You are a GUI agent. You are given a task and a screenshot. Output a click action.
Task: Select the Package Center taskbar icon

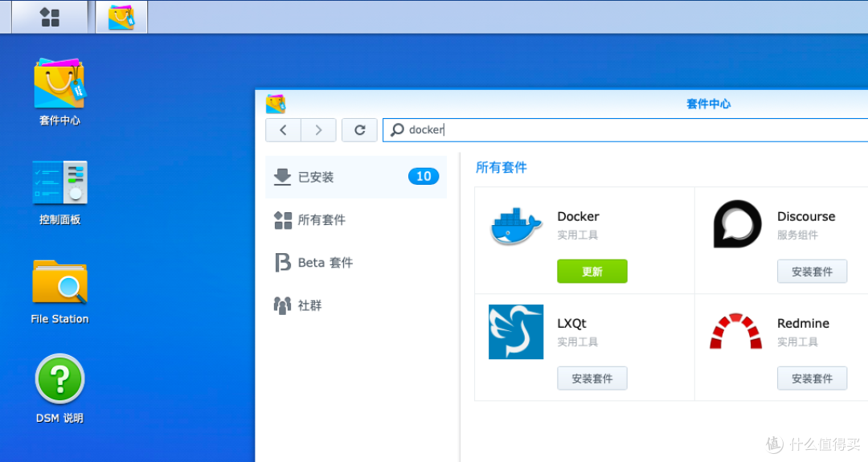(121, 17)
